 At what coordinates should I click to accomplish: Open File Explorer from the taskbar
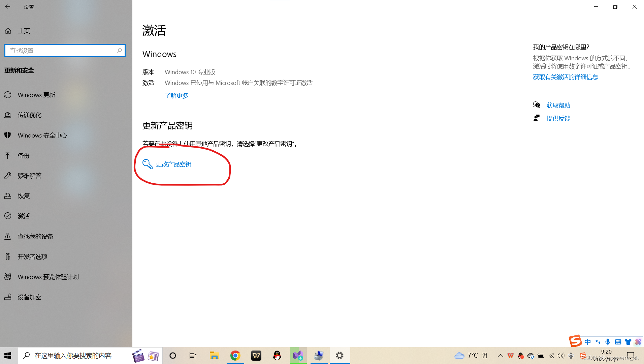(x=214, y=356)
